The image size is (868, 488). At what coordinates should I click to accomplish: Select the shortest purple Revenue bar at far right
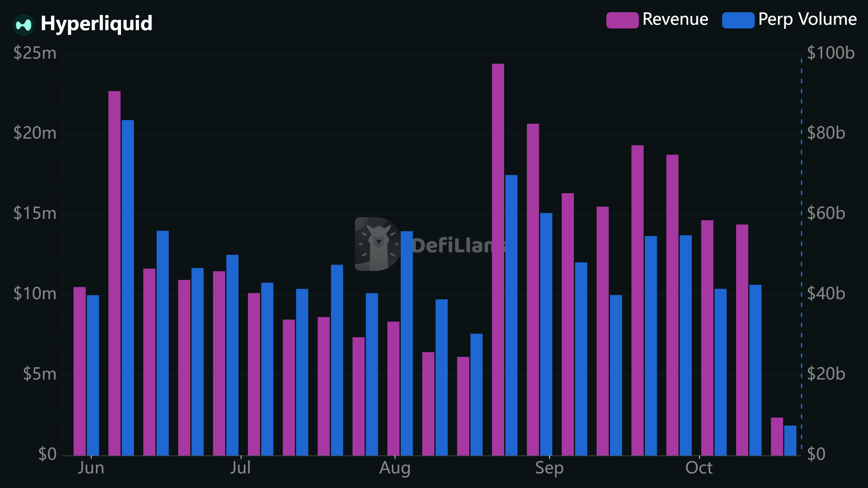coord(777,436)
